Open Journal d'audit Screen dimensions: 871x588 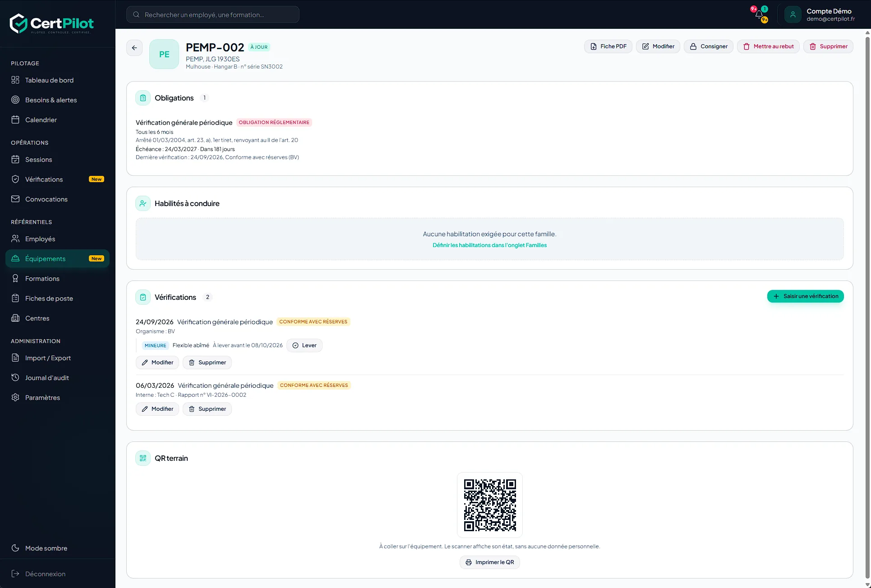point(58,378)
